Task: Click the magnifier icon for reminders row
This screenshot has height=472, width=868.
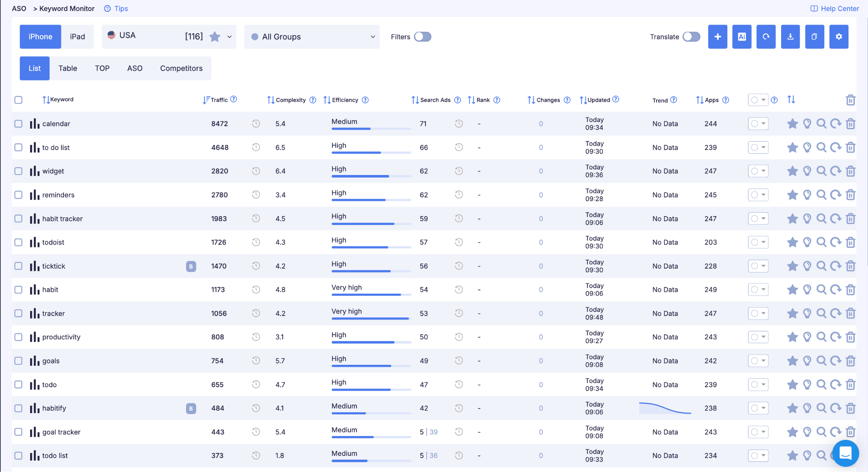Action: [x=821, y=195]
